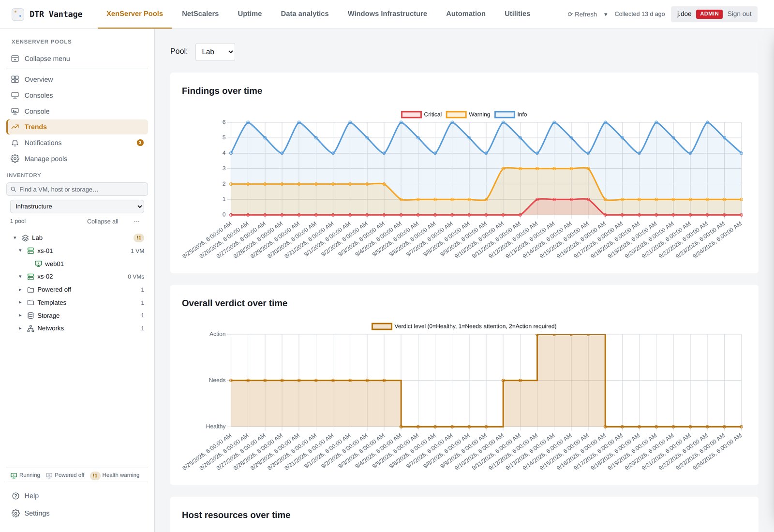The width and height of the screenshot is (774, 532).
Task: Open the Automation tab
Action: tap(466, 14)
